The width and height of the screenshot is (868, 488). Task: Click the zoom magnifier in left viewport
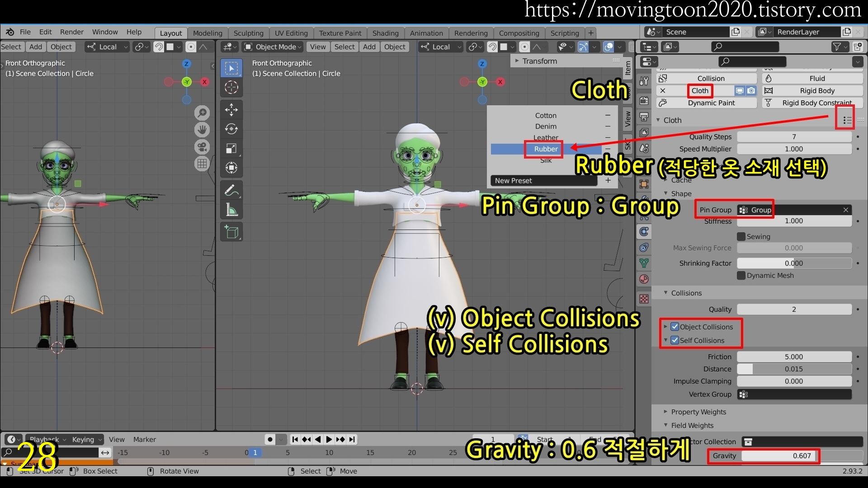(x=202, y=113)
